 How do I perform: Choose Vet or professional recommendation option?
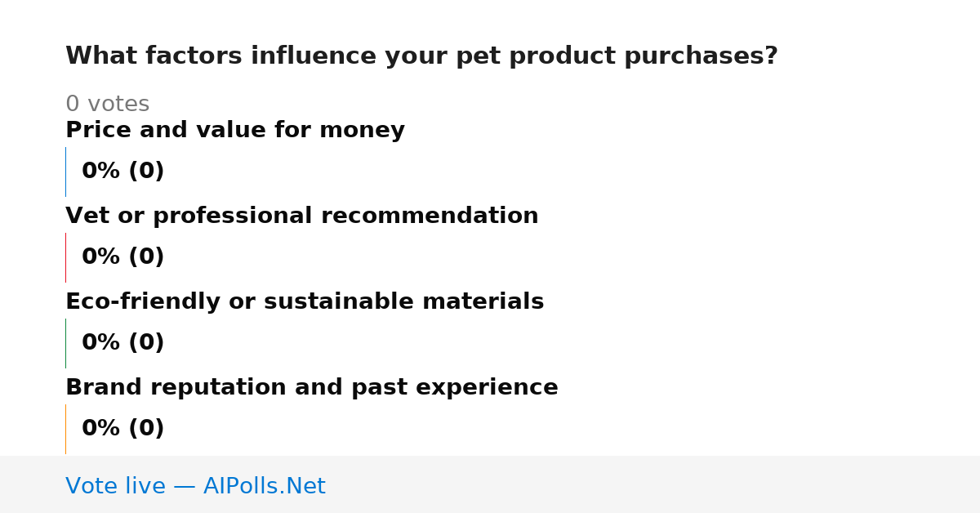(302, 216)
